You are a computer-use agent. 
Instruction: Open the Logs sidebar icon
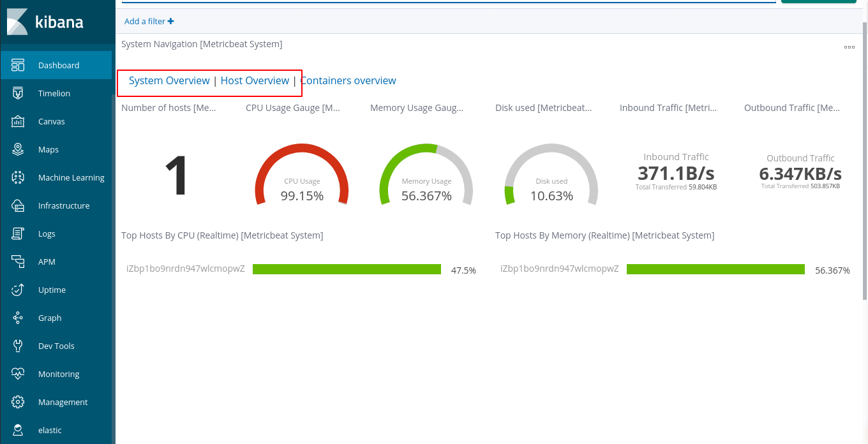[18, 233]
